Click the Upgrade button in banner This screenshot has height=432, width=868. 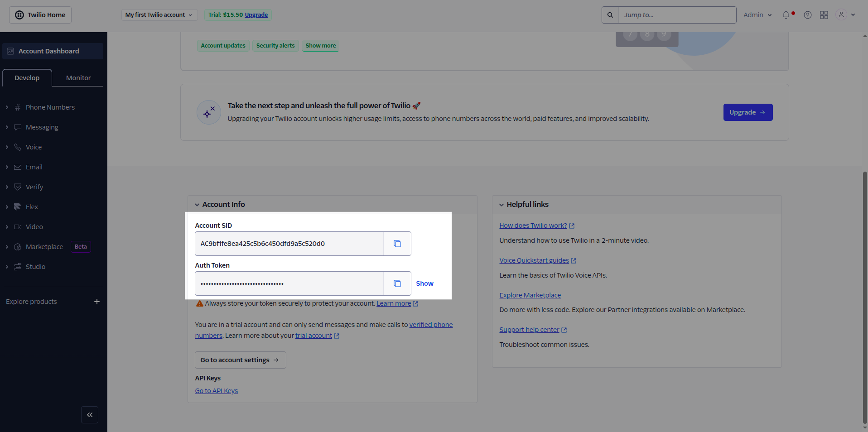(747, 112)
